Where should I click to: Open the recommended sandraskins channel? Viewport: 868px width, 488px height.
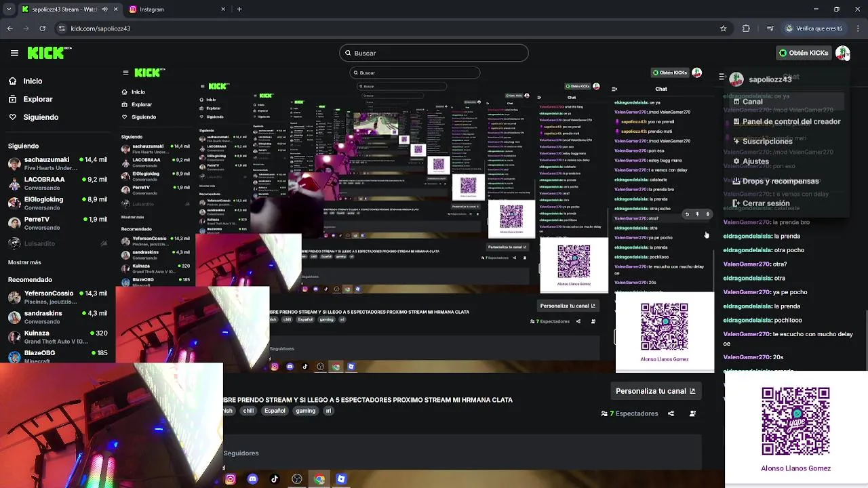coord(58,317)
